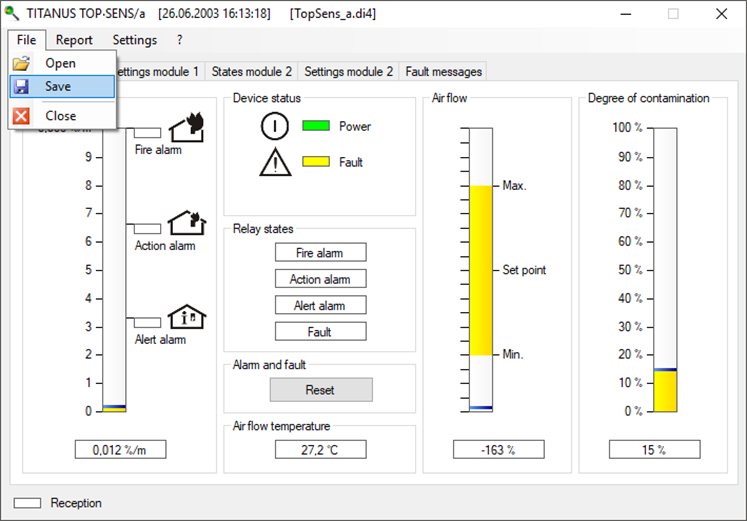Click the Fire alarm threshold indicator box
The image size is (747, 521).
147,133
